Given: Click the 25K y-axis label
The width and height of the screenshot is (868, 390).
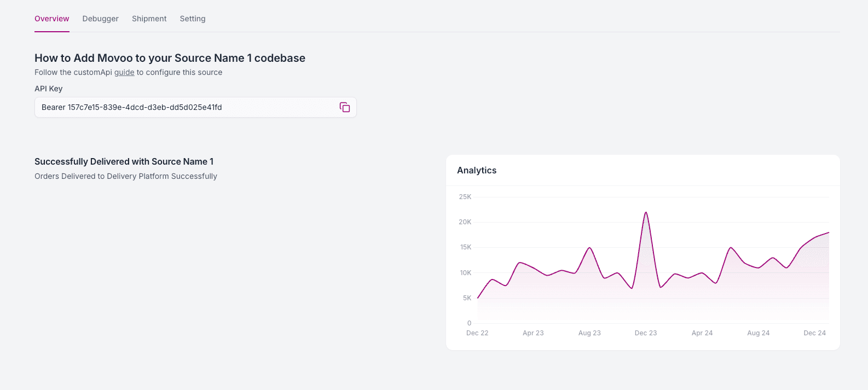Looking at the screenshot, I should click(x=465, y=197).
